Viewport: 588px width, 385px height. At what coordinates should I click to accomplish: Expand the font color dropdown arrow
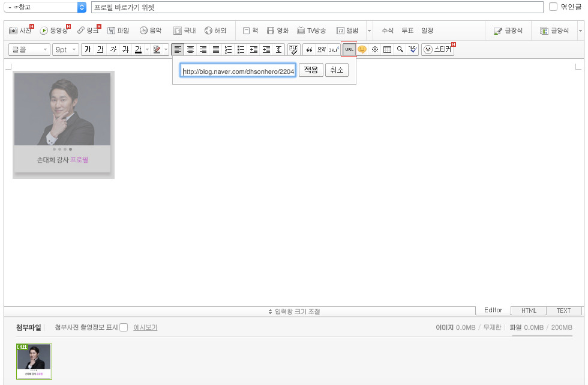148,49
